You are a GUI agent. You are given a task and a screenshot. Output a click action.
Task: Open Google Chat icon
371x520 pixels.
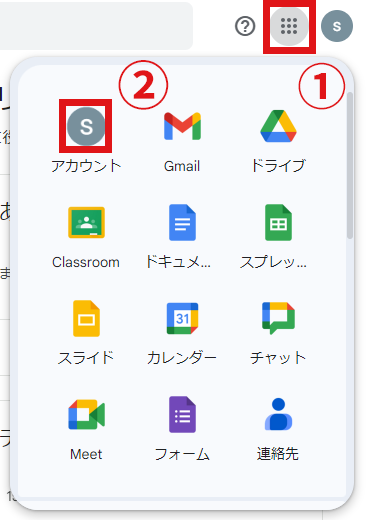(x=278, y=318)
